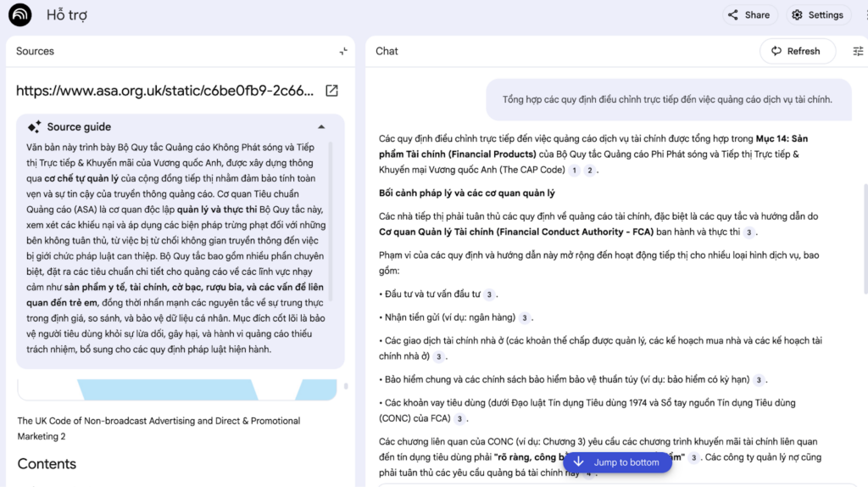Image resolution: width=868 pixels, height=487 pixels.
Task: Open the source URL in a new tab
Action: [x=332, y=91]
